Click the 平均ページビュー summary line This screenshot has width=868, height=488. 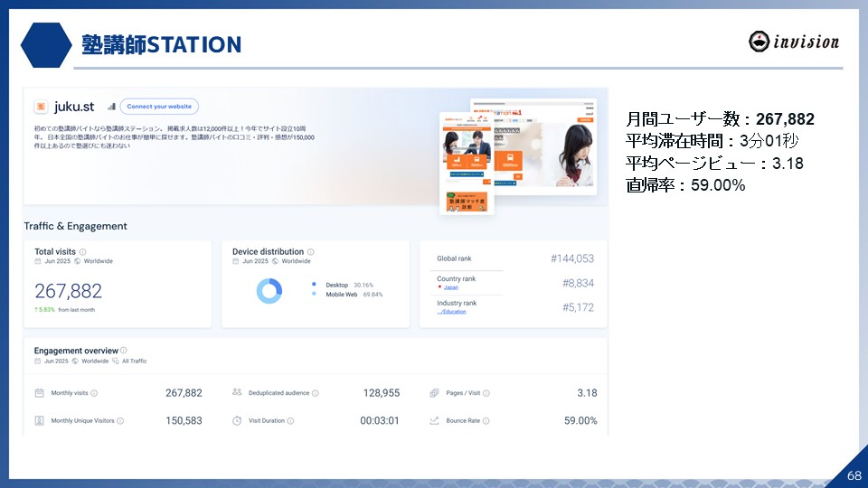pyautogui.click(x=714, y=164)
